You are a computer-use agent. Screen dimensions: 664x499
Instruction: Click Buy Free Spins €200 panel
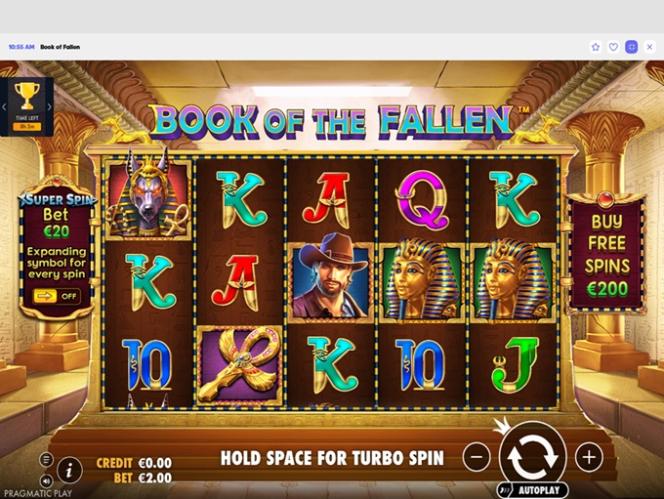tap(607, 255)
